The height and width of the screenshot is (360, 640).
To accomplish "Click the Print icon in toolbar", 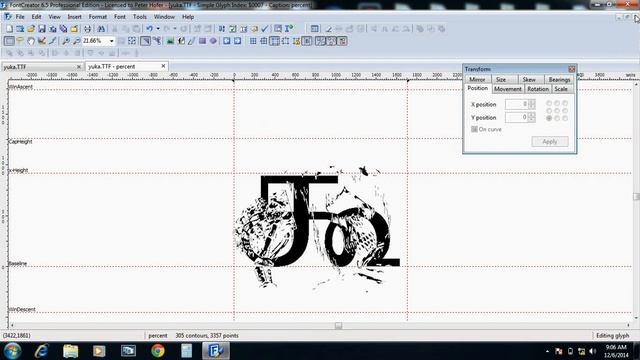I will click(x=87, y=29).
